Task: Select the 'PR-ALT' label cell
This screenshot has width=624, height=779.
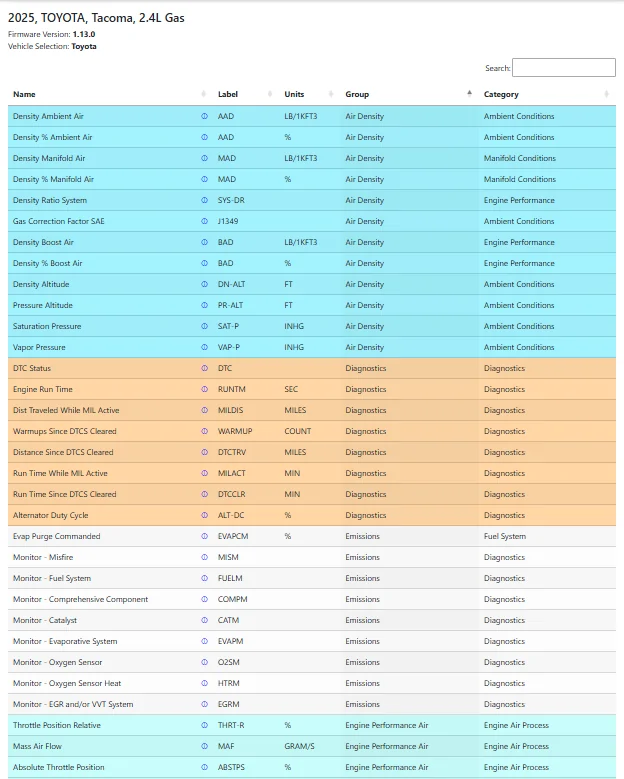Action: pyautogui.click(x=245, y=305)
